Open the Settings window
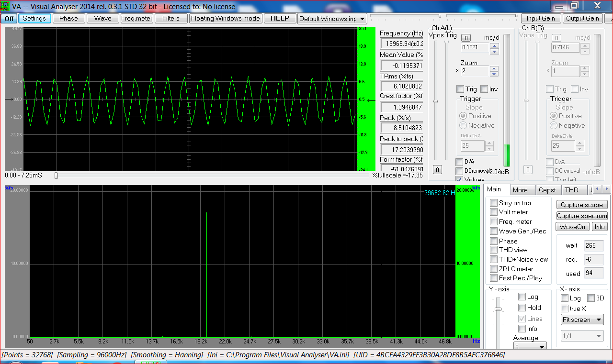The height and width of the screenshot is (364, 613). point(34,19)
